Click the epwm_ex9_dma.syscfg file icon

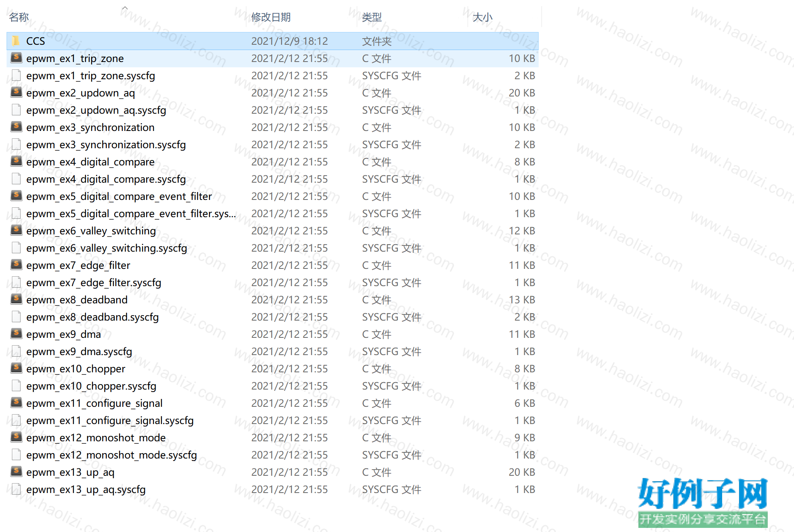click(x=16, y=351)
